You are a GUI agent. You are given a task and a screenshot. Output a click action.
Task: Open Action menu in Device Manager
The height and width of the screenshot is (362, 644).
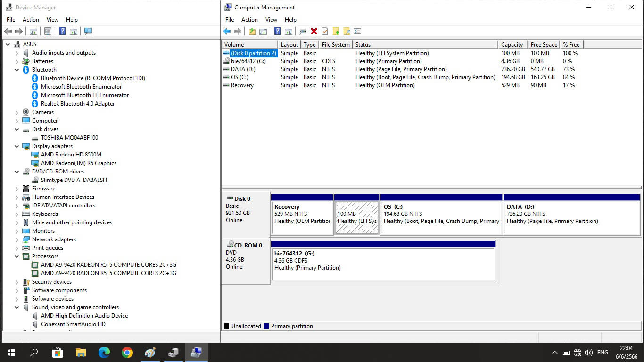[31, 20]
